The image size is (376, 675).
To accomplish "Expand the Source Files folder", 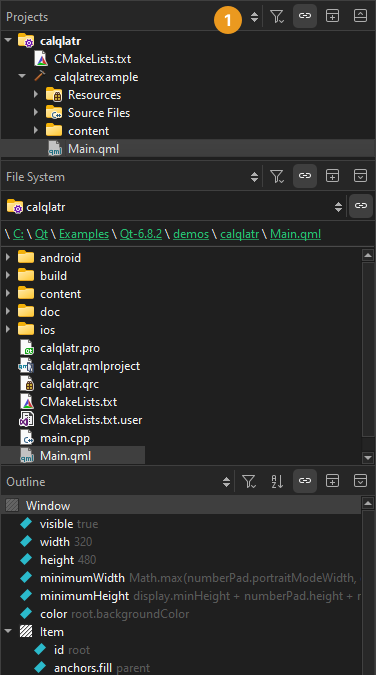I will (36, 113).
